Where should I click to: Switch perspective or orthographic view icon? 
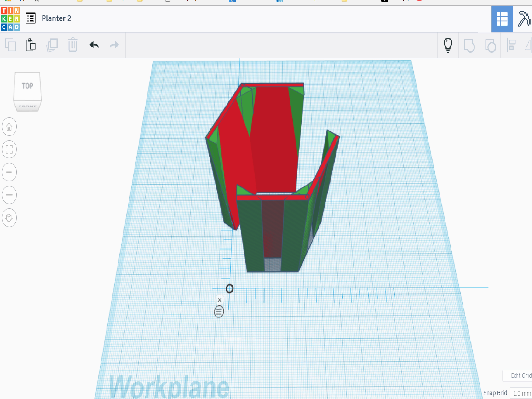[9, 218]
